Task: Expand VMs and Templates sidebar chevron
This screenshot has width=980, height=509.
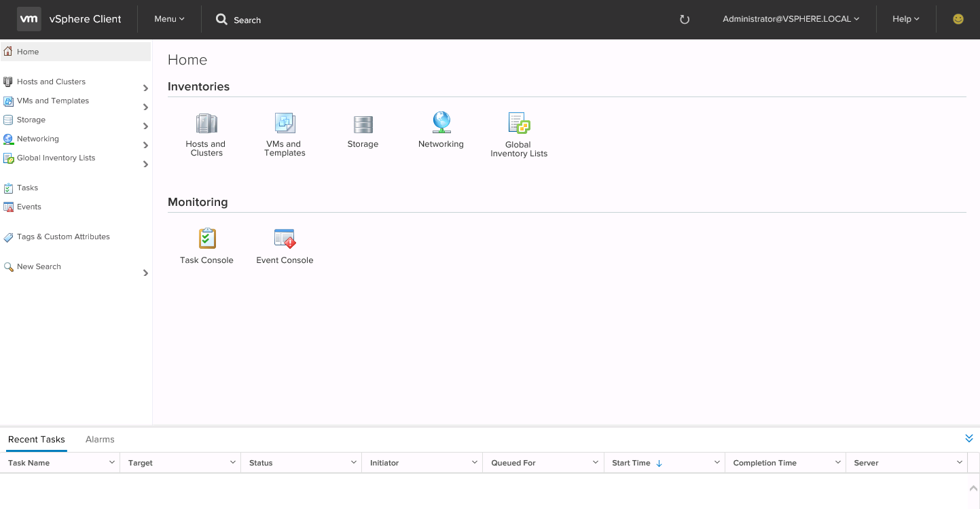Action: click(x=145, y=107)
